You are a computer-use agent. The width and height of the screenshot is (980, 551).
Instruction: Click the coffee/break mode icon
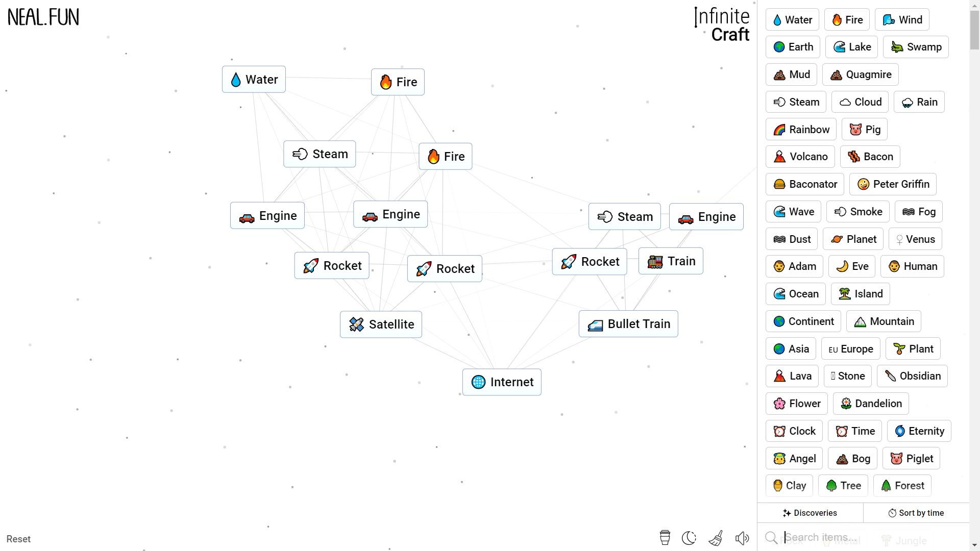(x=665, y=538)
